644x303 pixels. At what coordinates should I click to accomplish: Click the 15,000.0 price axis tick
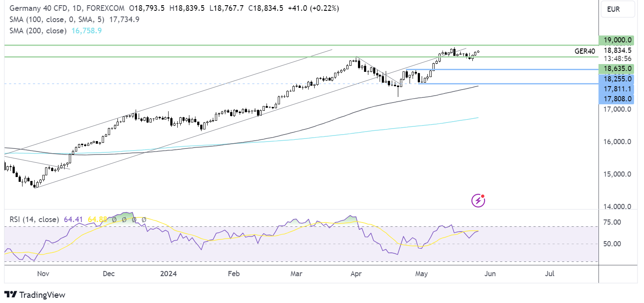coord(617,174)
